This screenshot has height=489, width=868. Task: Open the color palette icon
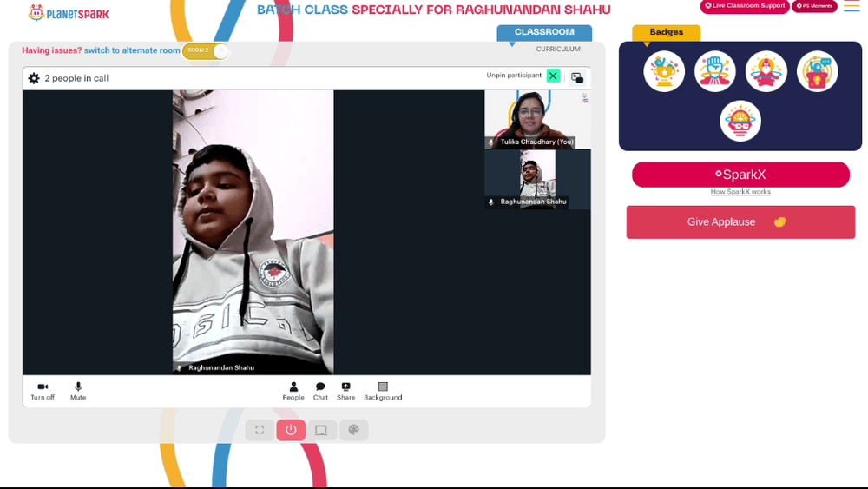point(354,430)
